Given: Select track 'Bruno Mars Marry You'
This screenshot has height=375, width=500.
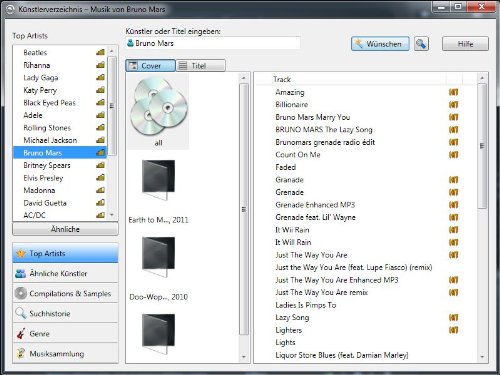Looking at the screenshot, I should coord(312,117).
